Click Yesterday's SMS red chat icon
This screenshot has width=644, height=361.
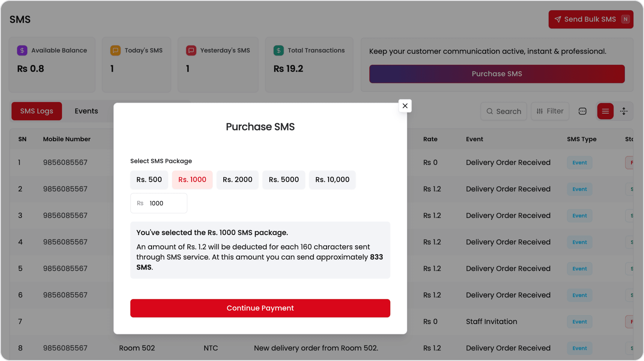[191, 50]
